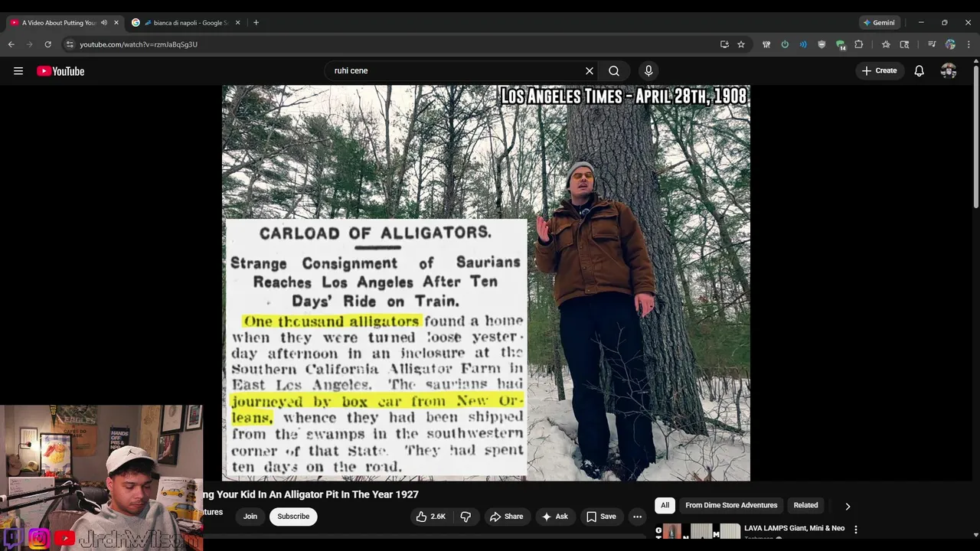Screen dimensions: 980x551
Task: Bookmark this page with the star
Action: 741,44
